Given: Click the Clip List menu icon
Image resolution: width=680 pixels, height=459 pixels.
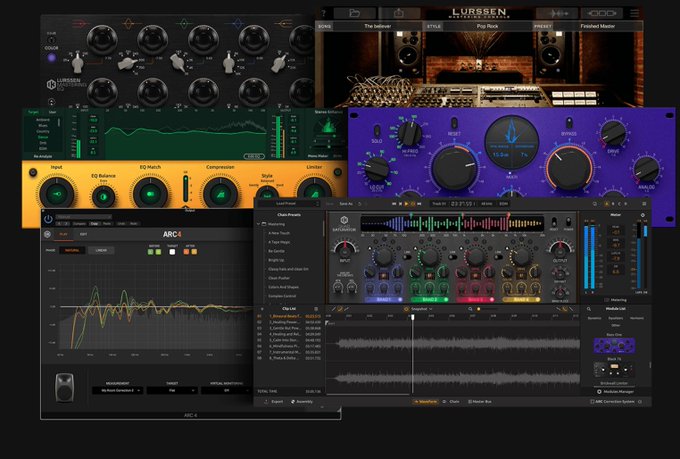Looking at the screenshot, I should pos(316,309).
